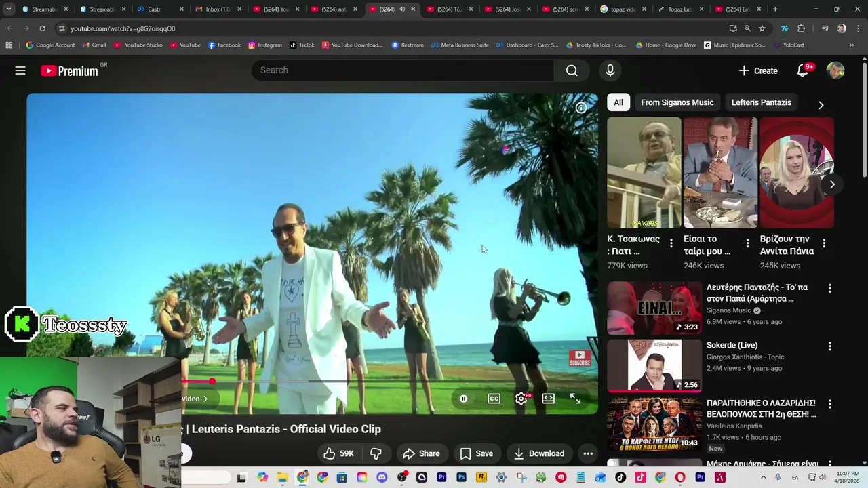Open Short titled Κ. Τσακωνας
Screen dimensions: 868x488
tap(644, 173)
